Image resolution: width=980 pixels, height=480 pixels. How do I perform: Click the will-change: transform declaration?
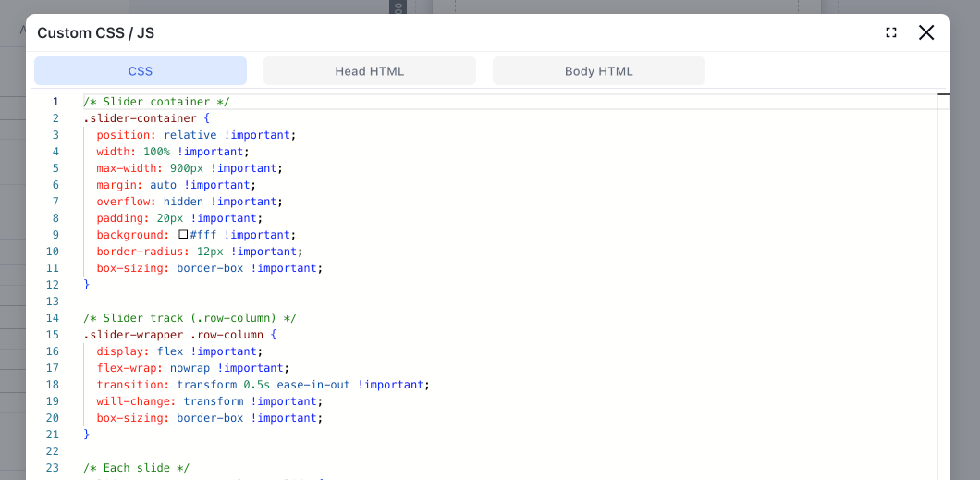[x=209, y=401]
